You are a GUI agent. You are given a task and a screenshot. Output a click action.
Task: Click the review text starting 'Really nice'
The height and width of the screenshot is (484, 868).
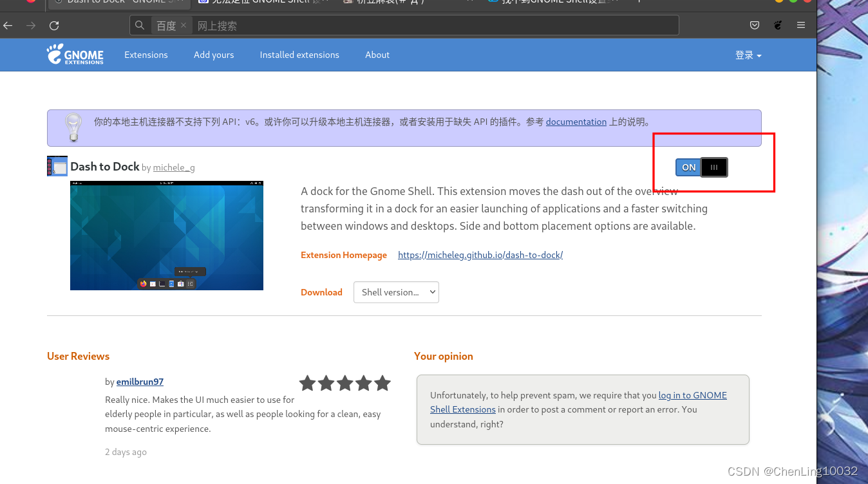243,414
